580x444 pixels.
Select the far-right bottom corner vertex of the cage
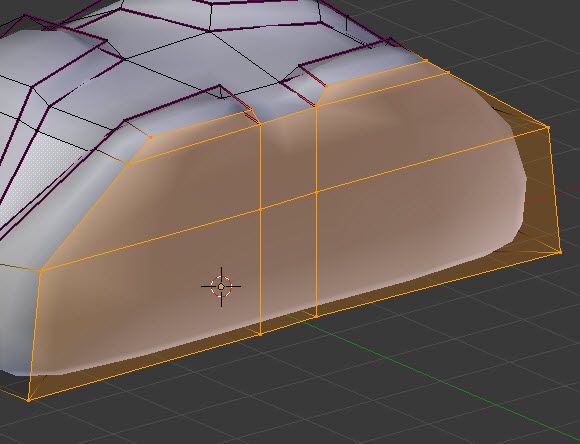[x=560, y=252]
